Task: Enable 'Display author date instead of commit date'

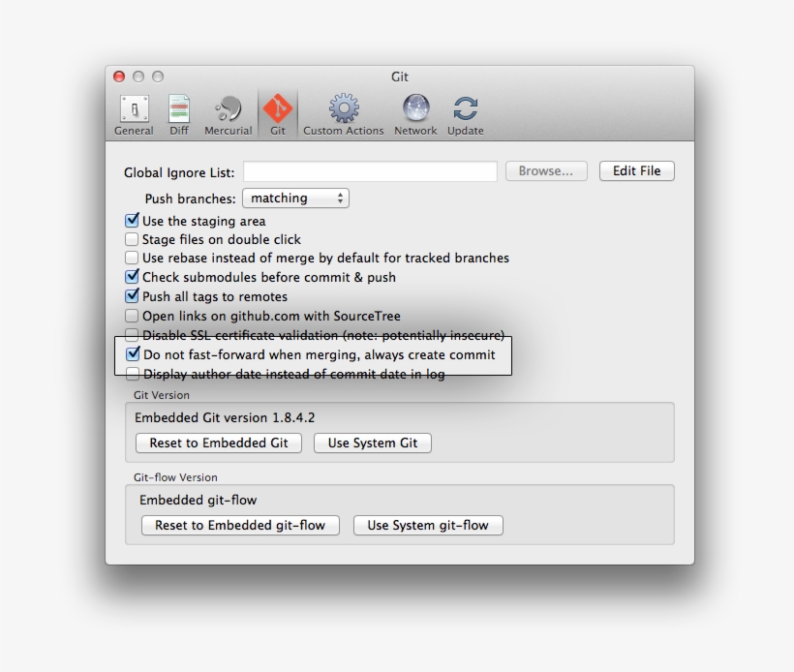Action: point(132,374)
